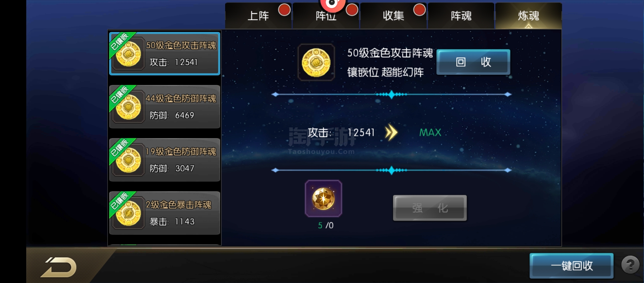Click the 回收 button
The width and height of the screenshot is (644, 283).
pos(473,62)
